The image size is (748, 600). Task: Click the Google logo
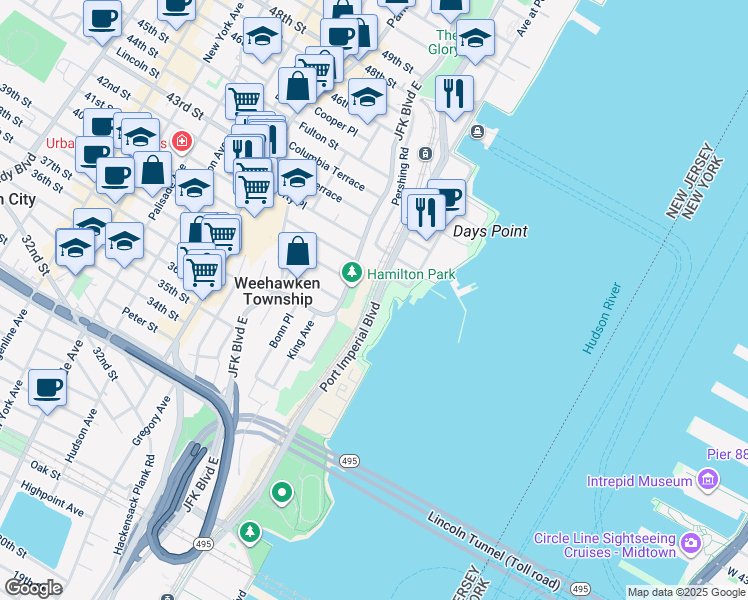coord(33,588)
